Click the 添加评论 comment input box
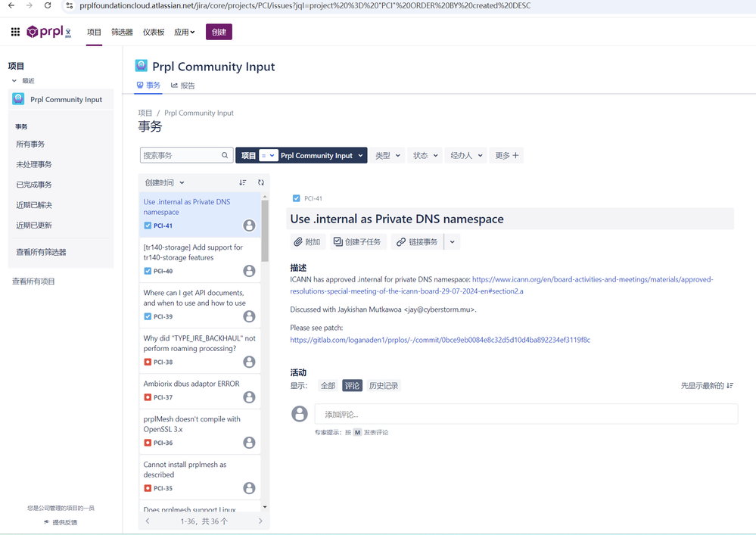This screenshot has width=756, height=535. coord(526,414)
